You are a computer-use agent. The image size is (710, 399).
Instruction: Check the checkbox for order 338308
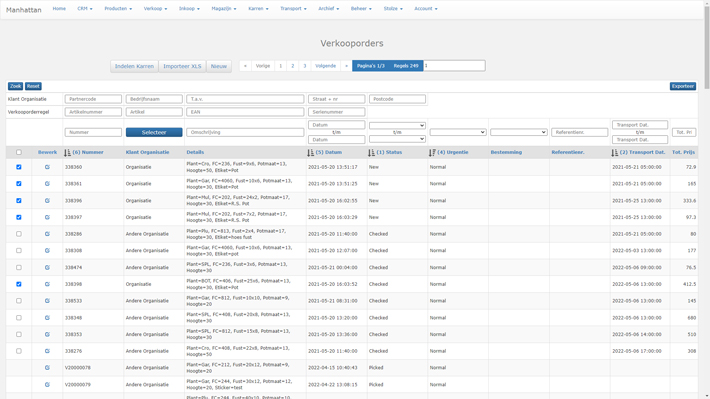coord(19,250)
